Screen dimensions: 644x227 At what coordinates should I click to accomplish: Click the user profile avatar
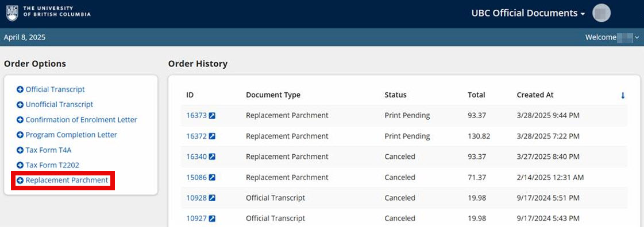(x=601, y=13)
